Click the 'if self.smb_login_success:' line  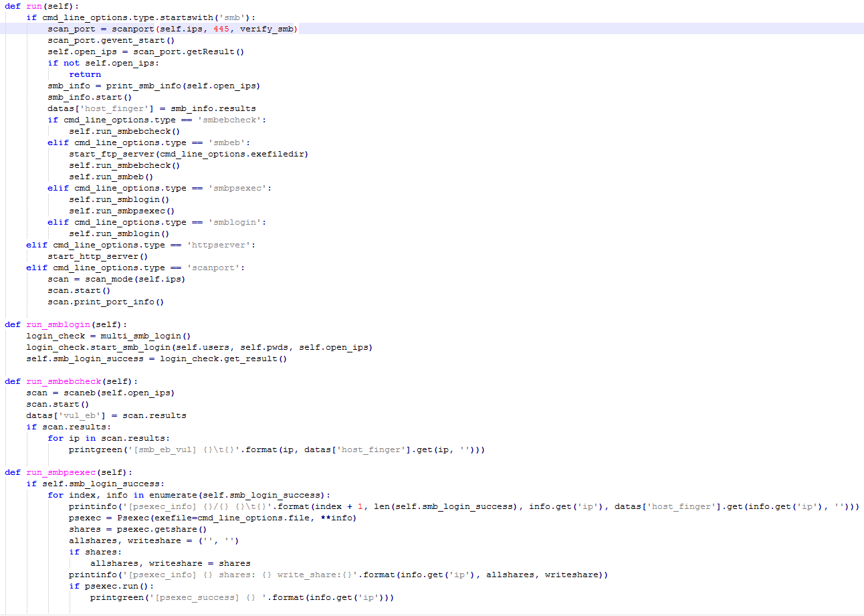point(95,484)
